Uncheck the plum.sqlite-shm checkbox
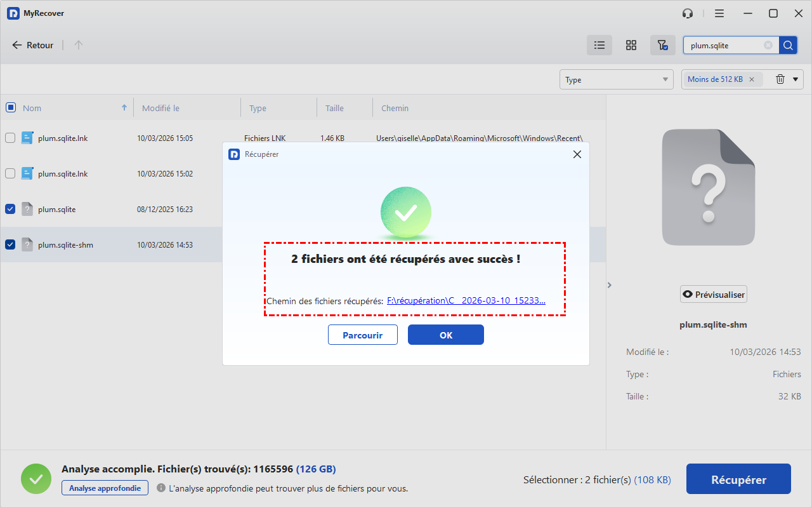 click(10, 244)
